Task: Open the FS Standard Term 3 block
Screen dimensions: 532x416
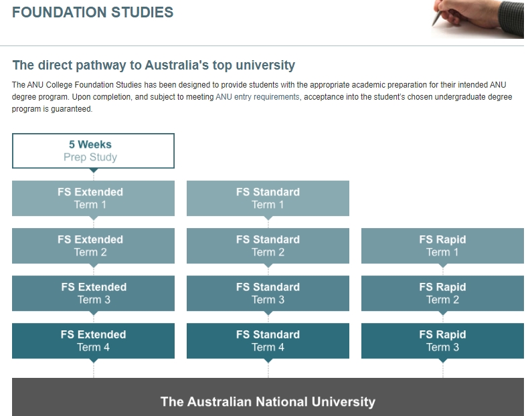Action: click(x=268, y=293)
